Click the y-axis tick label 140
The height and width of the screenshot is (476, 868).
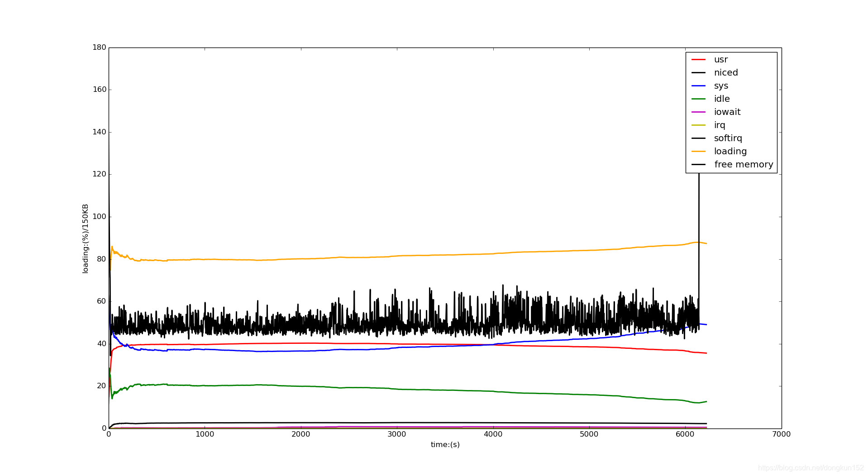point(100,132)
